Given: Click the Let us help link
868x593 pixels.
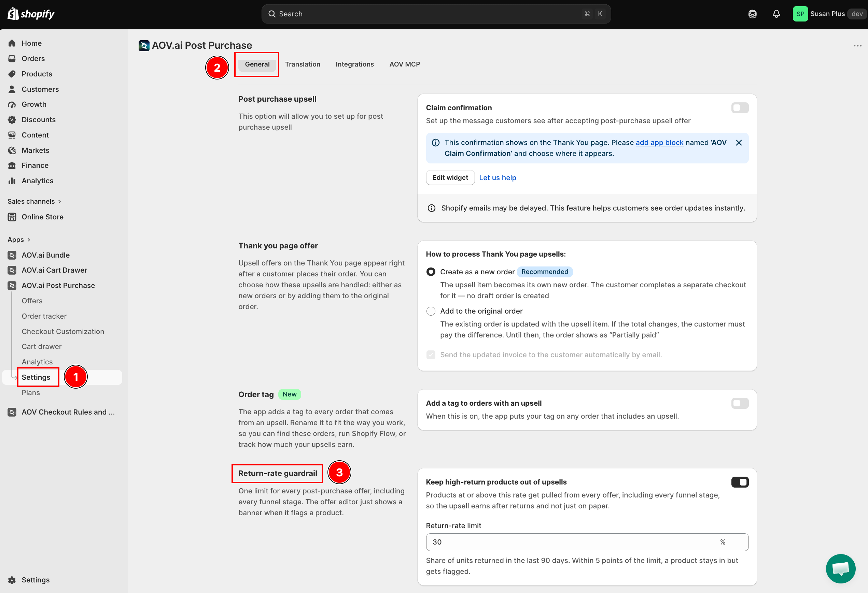Looking at the screenshot, I should click(x=498, y=178).
